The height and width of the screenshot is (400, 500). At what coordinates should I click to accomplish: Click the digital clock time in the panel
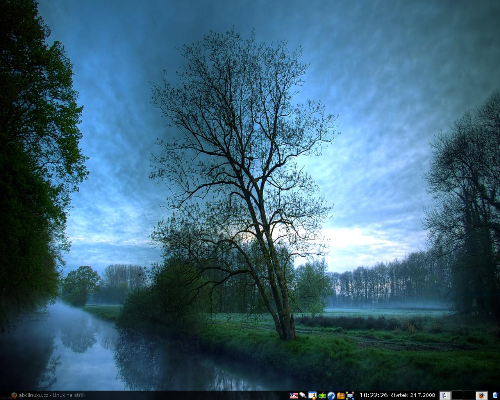pyautogui.click(x=373, y=395)
